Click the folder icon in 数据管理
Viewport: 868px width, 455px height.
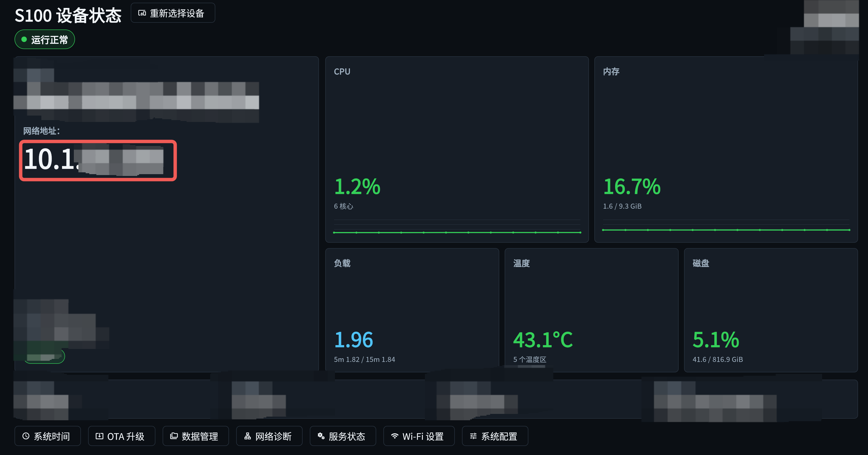pos(174,436)
